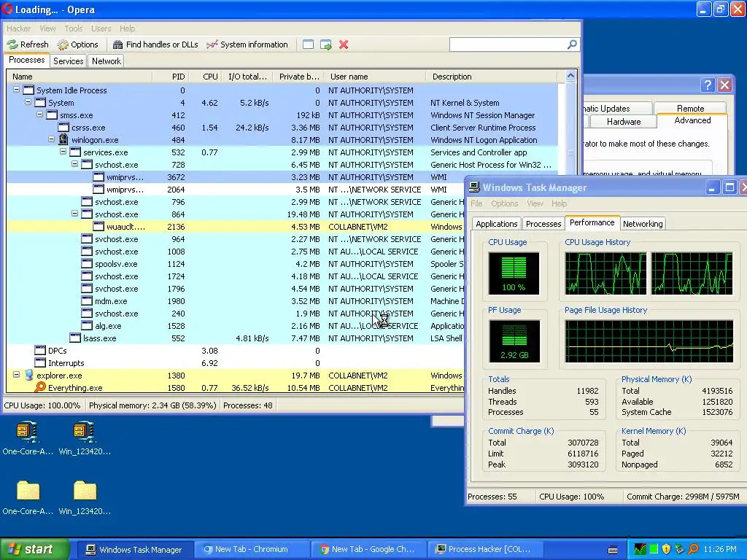
Task: Click the help question mark button in System Properties
Action: 708,85
